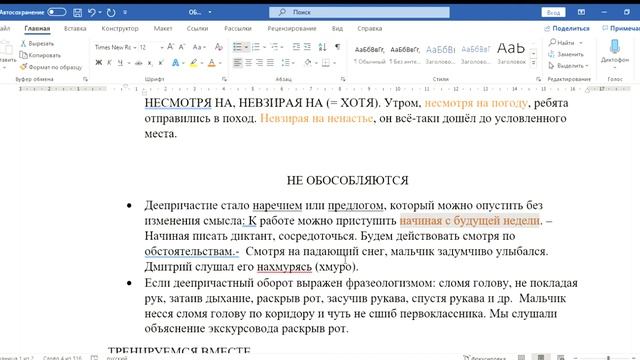This screenshot has width=640, height=360.
Task: Open Абзац group dialog launcher
Action: pos(343,79)
